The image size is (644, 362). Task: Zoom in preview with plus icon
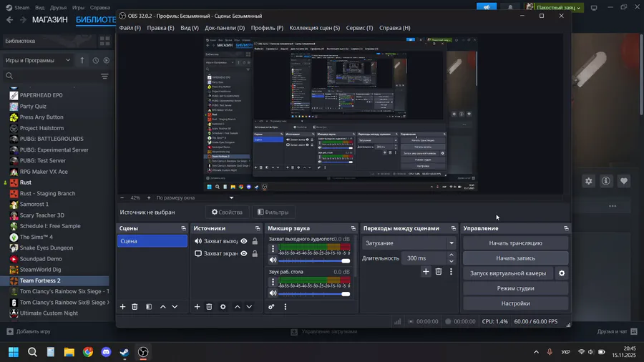149,198
